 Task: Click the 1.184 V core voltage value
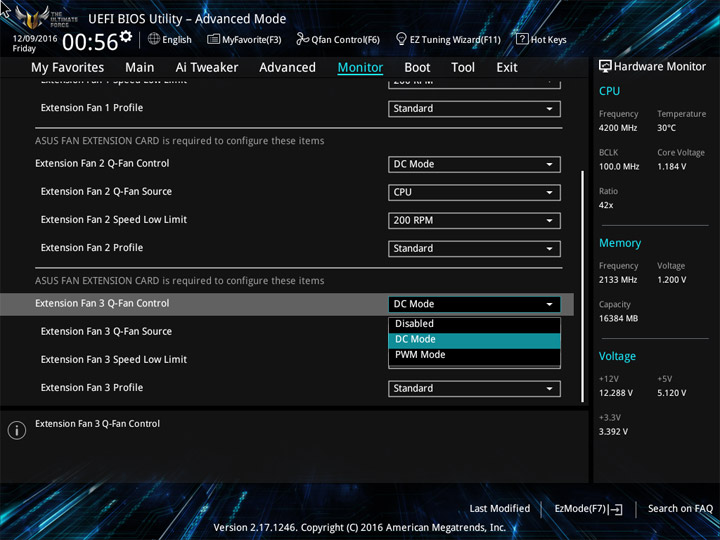click(671, 167)
